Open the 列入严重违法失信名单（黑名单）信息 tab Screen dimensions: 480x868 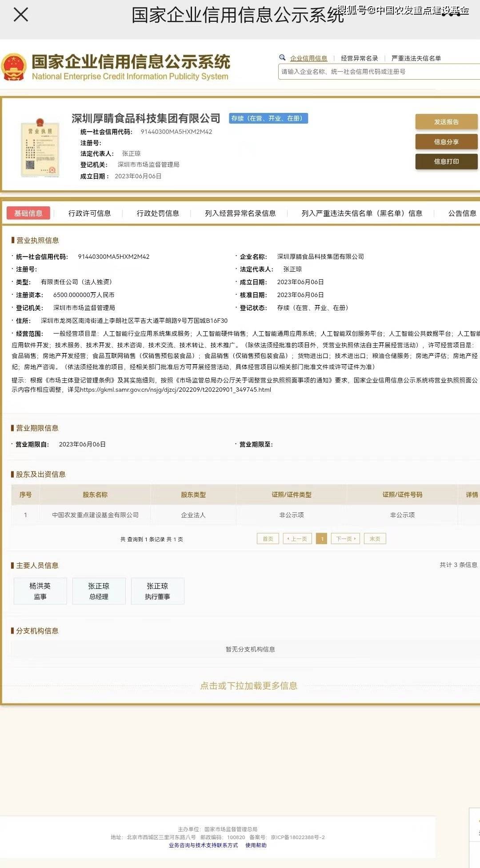[x=362, y=213]
